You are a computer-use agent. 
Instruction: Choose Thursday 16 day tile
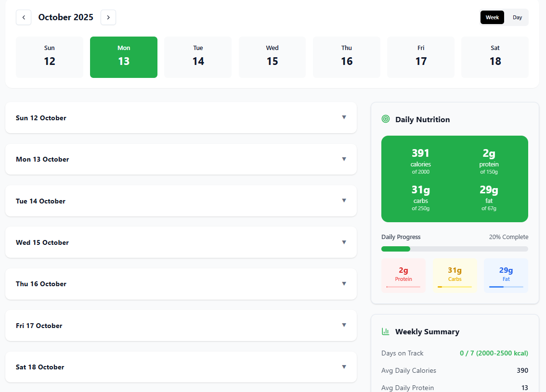[x=347, y=57]
